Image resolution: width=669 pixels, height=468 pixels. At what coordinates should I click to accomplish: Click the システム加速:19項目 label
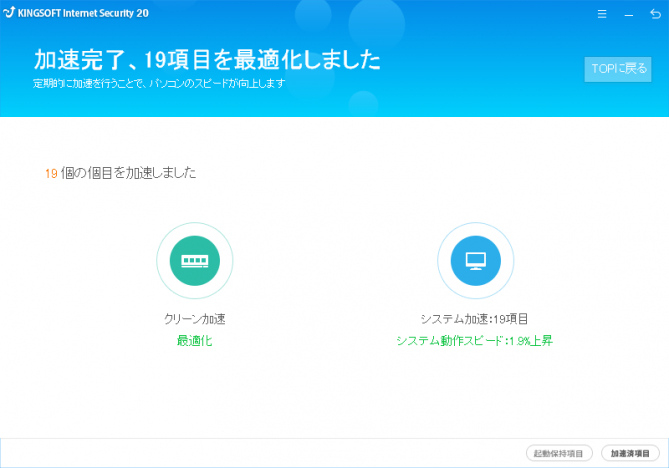(x=474, y=319)
